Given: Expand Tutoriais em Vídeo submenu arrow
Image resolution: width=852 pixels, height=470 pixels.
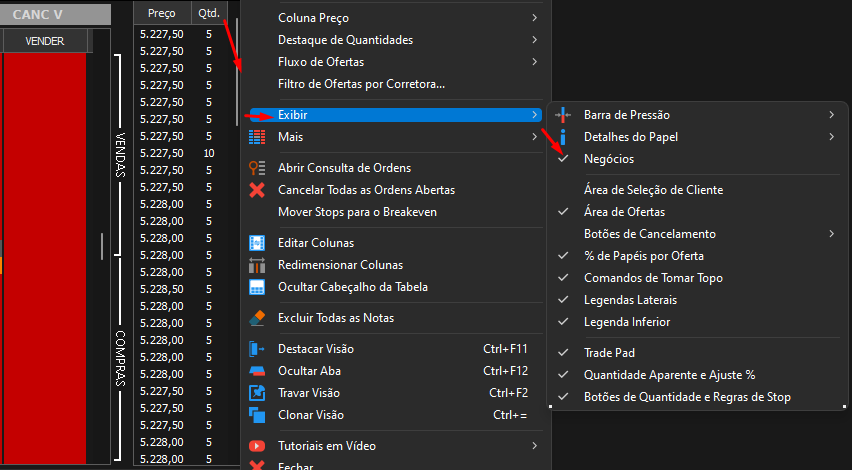Looking at the screenshot, I should coord(535,446).
